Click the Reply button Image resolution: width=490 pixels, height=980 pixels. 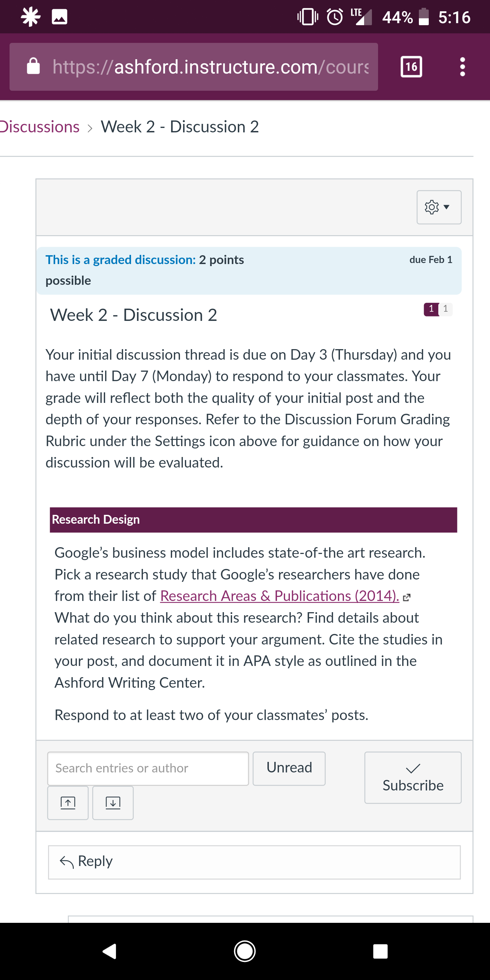[x=254, y=862]
